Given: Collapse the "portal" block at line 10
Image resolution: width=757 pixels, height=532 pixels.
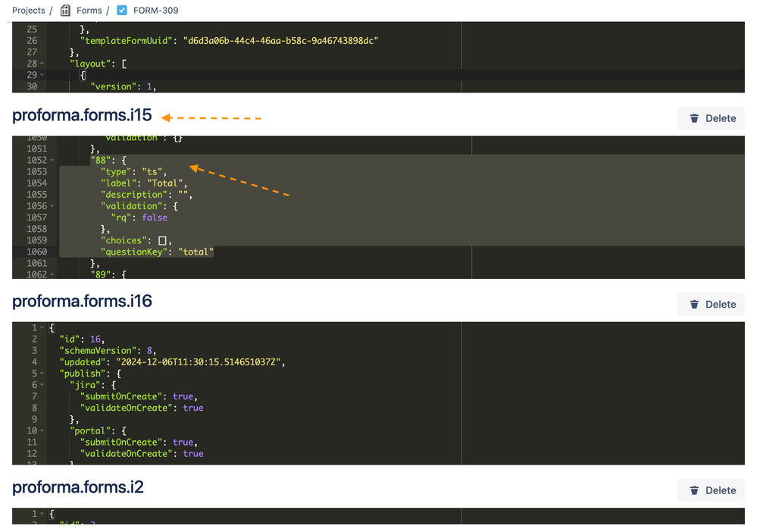Looking at the screenshot, I should (42, 430).
